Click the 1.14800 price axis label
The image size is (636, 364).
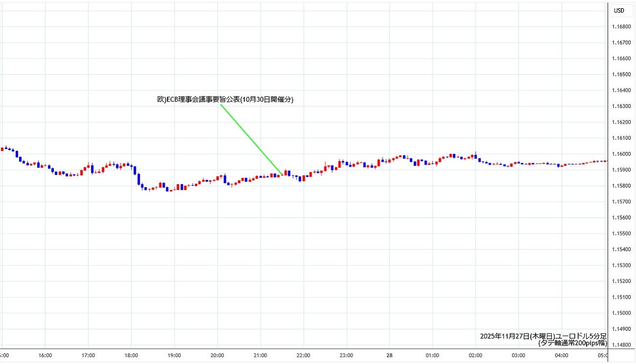point(621,344)
